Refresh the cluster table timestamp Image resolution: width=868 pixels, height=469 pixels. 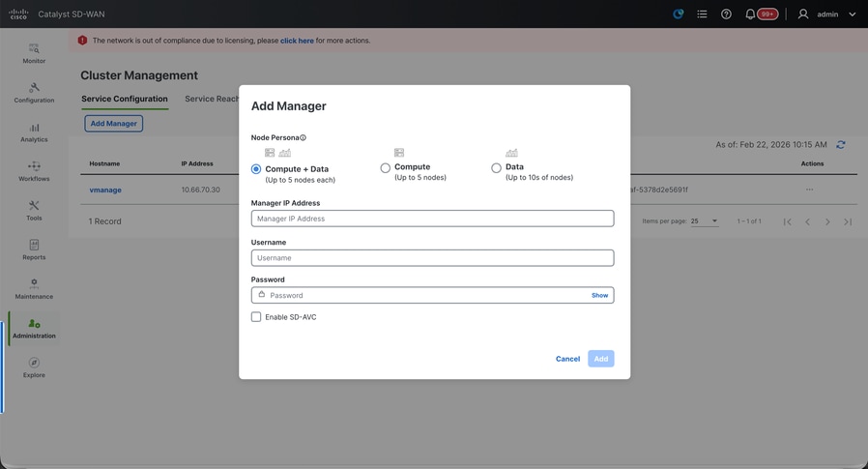[841, 145]
